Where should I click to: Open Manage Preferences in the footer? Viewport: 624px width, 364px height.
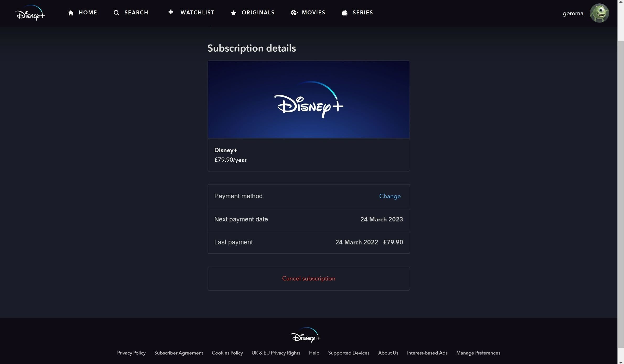478,353
